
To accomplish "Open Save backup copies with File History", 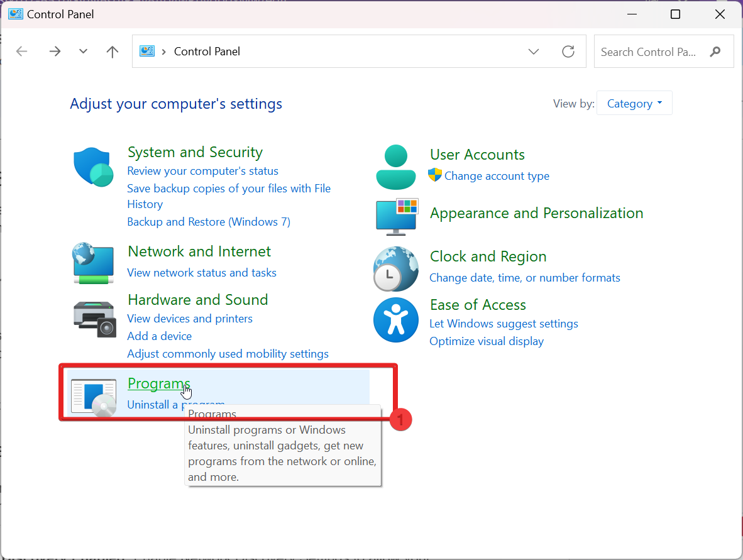I will 229,196.
